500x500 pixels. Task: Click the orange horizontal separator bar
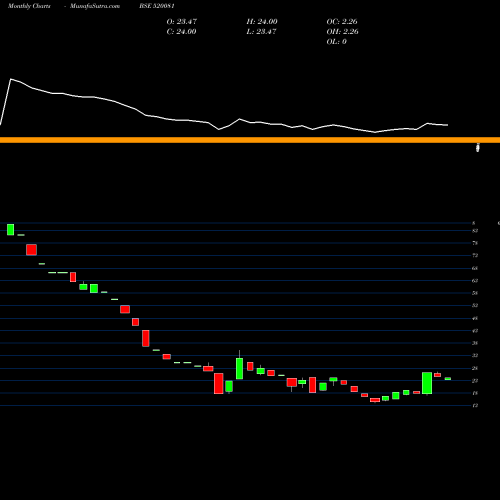click(x=250, y=140)
